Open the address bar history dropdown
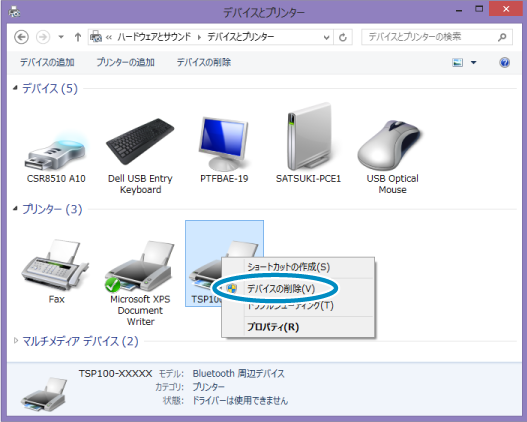 (326, 37)
